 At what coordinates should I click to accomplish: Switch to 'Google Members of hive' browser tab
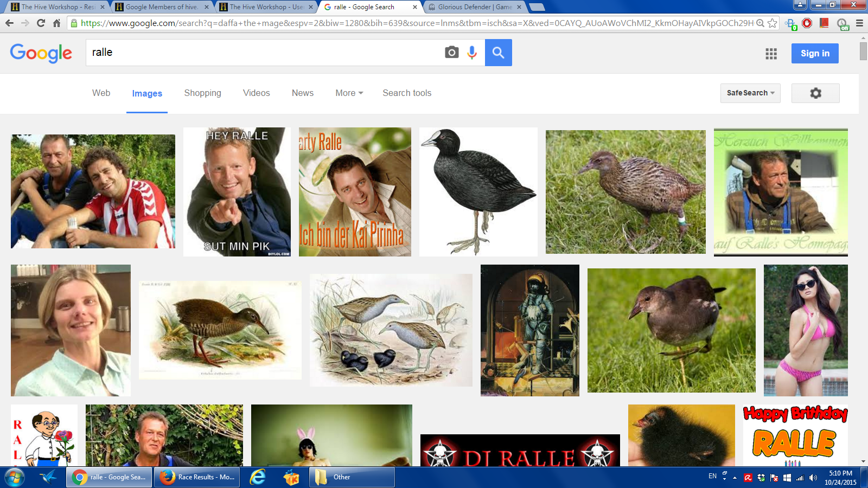[x=161, y=7]
